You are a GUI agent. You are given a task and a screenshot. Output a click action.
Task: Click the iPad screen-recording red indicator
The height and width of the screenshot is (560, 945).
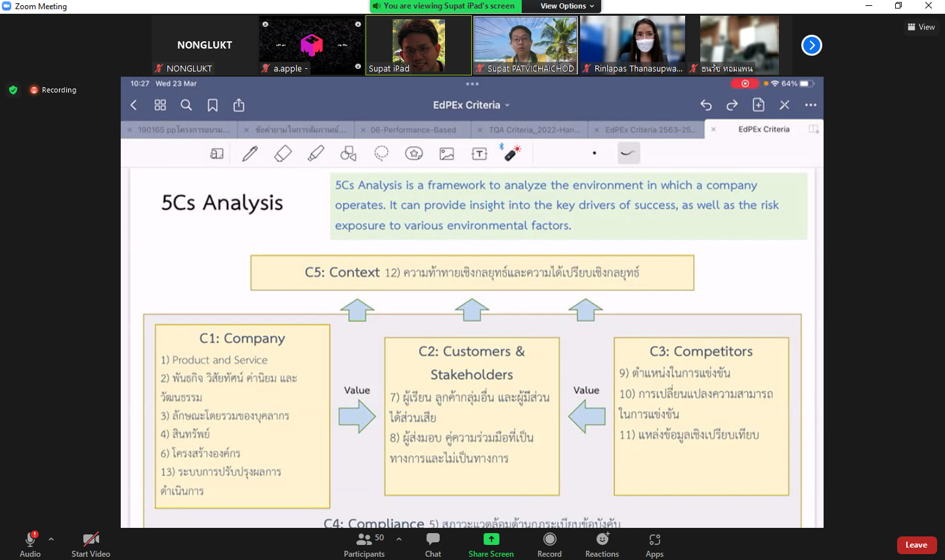click(x=745, y=83)
